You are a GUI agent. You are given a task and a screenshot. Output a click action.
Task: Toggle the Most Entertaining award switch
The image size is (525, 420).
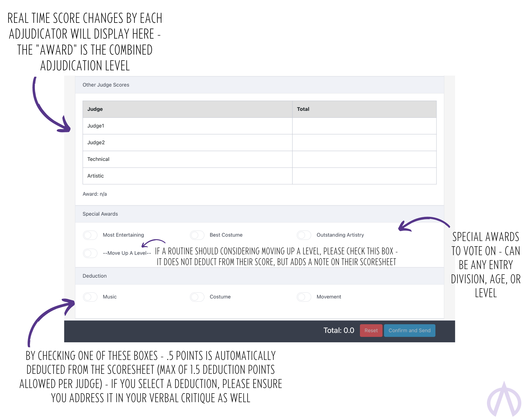[90, 235]
